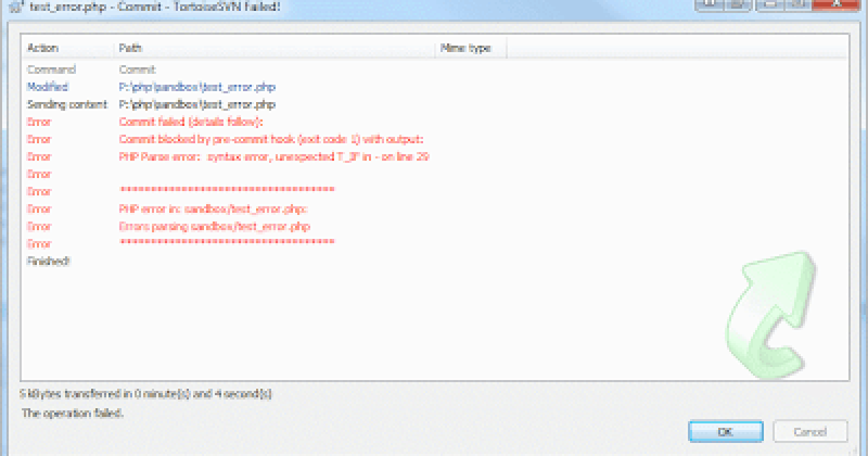The height and width of the screenshot is (456, 868).
Task: Select the bytes transferred status text
Action: pos(146,394)
